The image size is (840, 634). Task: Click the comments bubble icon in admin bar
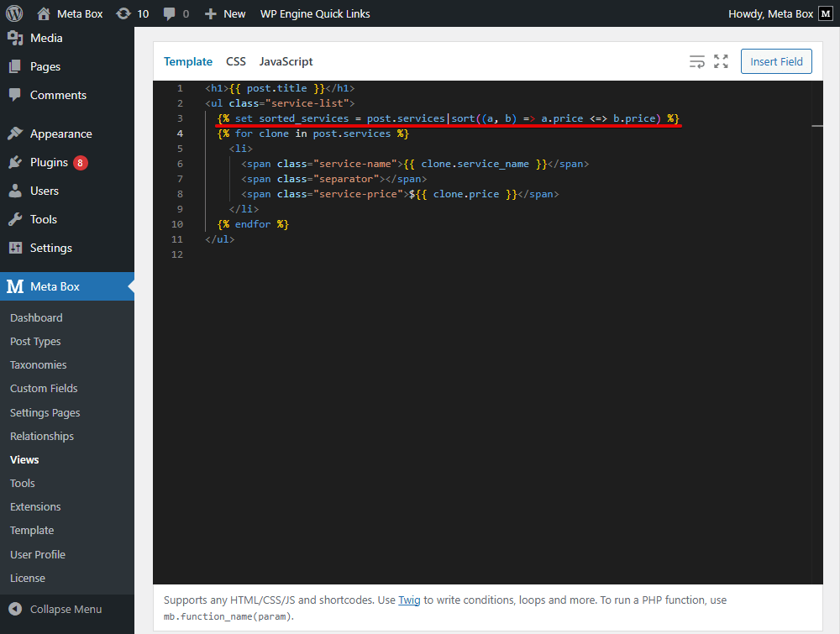click(x=171, y=13)
